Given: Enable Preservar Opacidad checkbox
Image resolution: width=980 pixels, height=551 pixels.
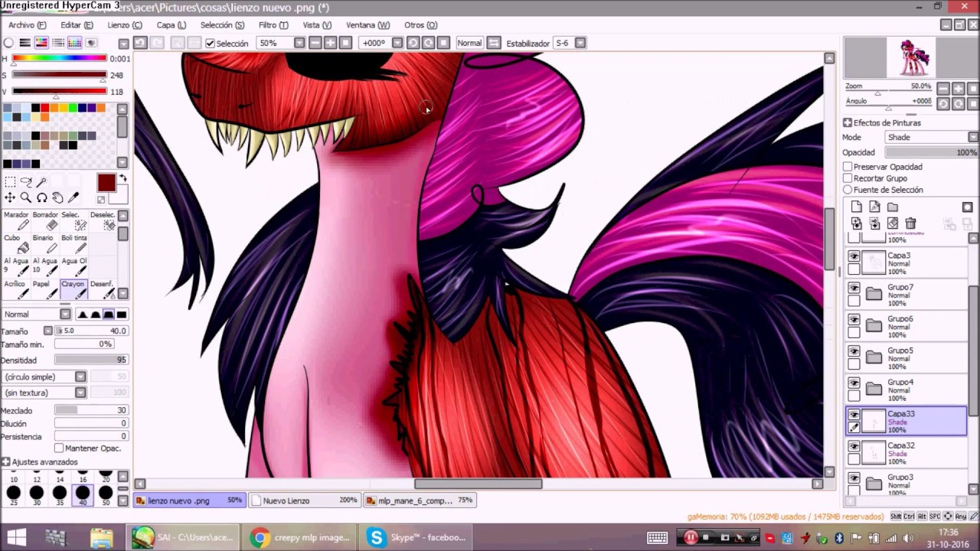Looking at the screenshot, I should click(x=848, y=167).
